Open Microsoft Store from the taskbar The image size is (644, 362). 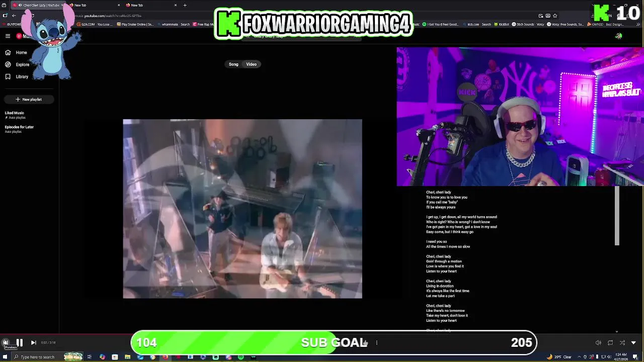(x=115, y=357)
